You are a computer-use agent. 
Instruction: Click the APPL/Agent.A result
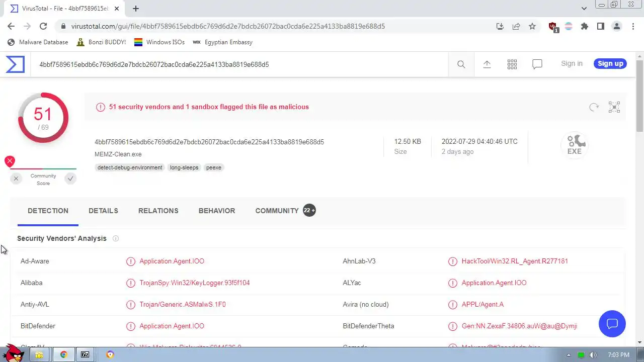click(482, 304)
